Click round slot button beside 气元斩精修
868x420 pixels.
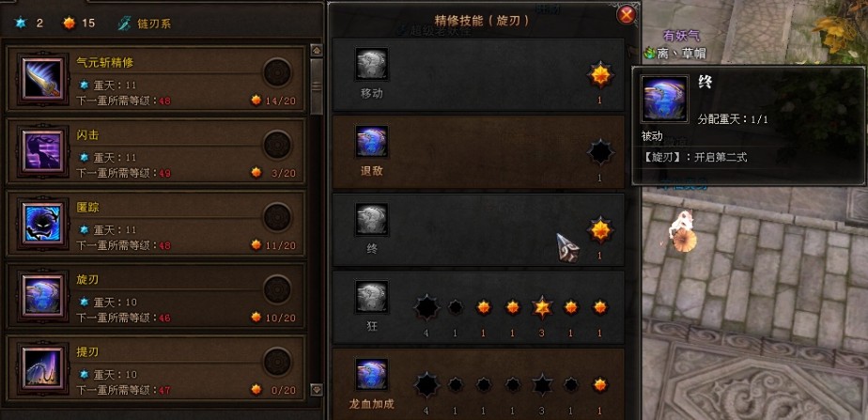(x=277, y=72)
